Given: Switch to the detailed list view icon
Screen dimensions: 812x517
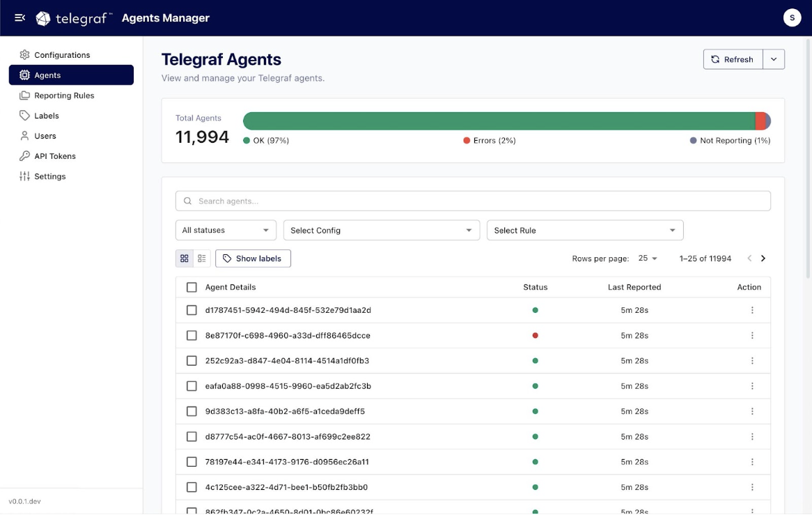Looking at the screenshot, I should [202, 258].
